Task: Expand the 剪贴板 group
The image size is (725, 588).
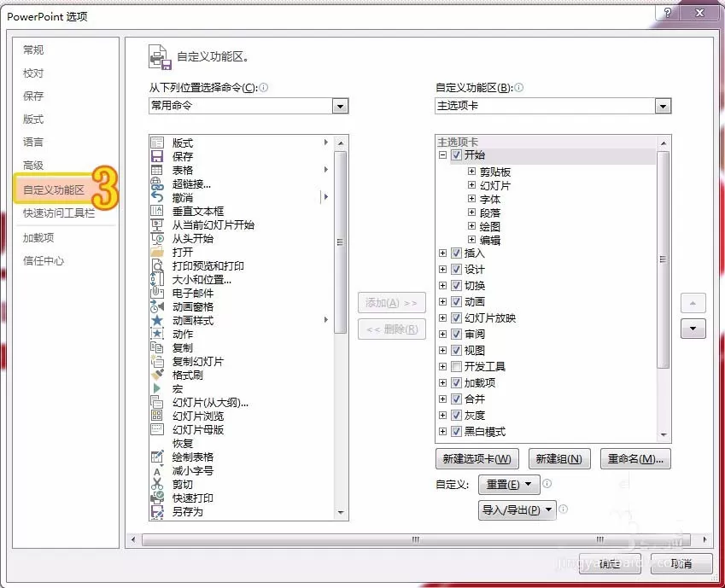Action: (471, 172)
